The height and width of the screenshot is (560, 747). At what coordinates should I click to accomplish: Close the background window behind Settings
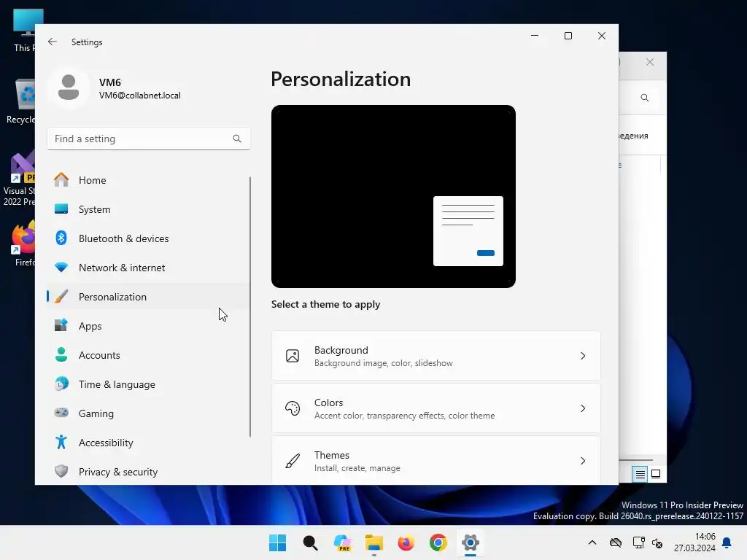650,62
